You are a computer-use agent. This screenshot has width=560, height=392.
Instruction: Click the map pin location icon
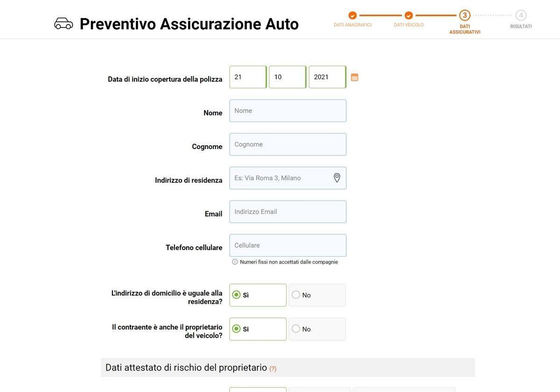(x=337, y=178)
